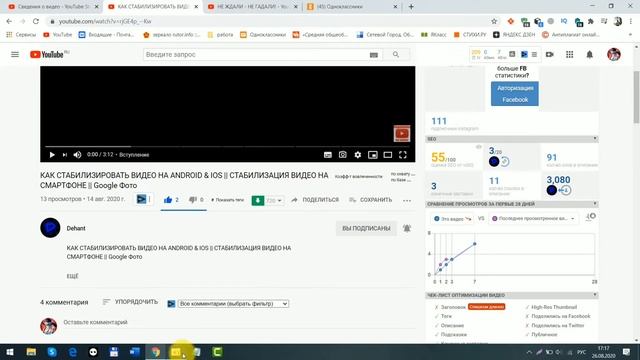
Task: Click the channel watermark in video
Action: (402, 133)
